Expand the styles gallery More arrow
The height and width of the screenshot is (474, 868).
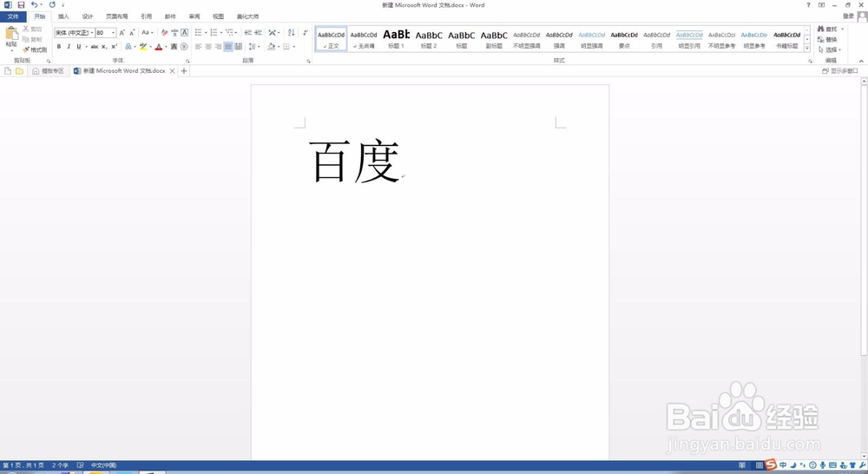pyautogui.click(x=807, y=49)
